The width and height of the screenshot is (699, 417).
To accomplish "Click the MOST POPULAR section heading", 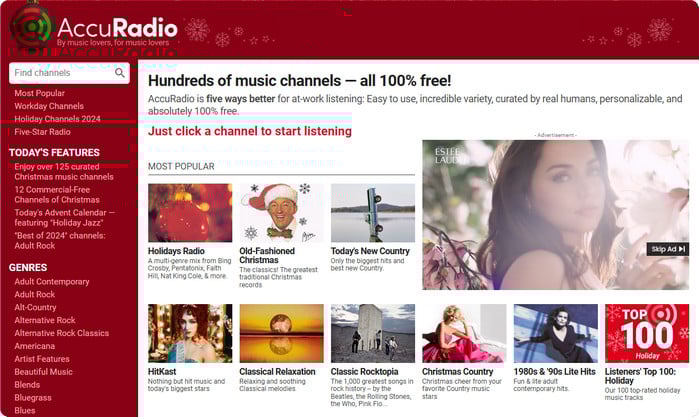I will click(x=181, y=166).
